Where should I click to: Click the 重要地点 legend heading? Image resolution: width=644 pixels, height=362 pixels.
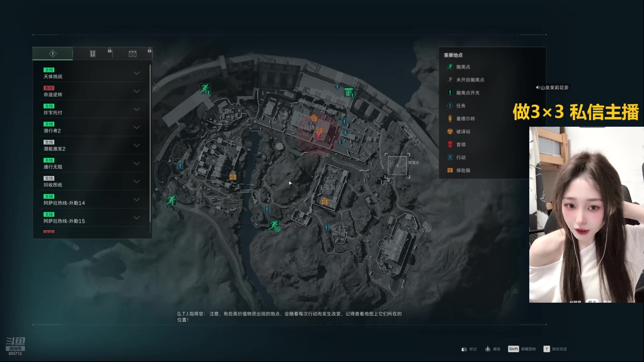click(x=453, y=55)
